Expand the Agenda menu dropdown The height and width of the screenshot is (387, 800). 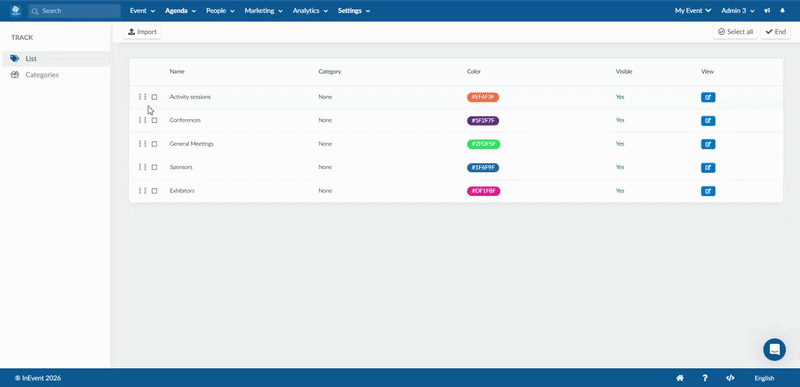[x=181, y=11]
